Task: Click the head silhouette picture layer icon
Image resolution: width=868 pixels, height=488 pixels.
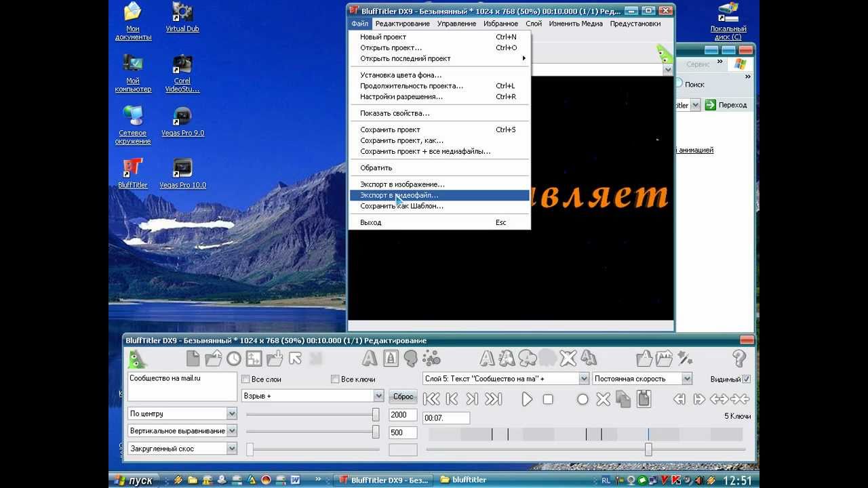Action: [x=410, y=358]
